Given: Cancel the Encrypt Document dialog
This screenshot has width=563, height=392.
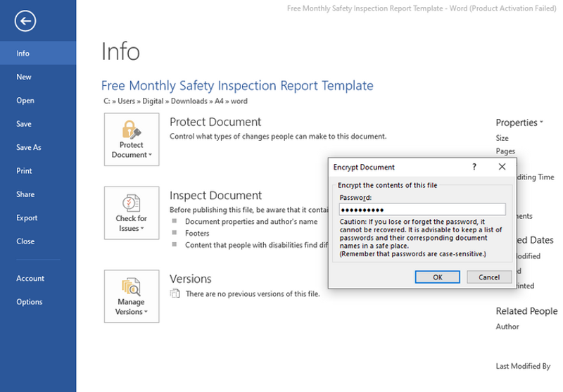Looking at the screenshot, I should [489, 277].
